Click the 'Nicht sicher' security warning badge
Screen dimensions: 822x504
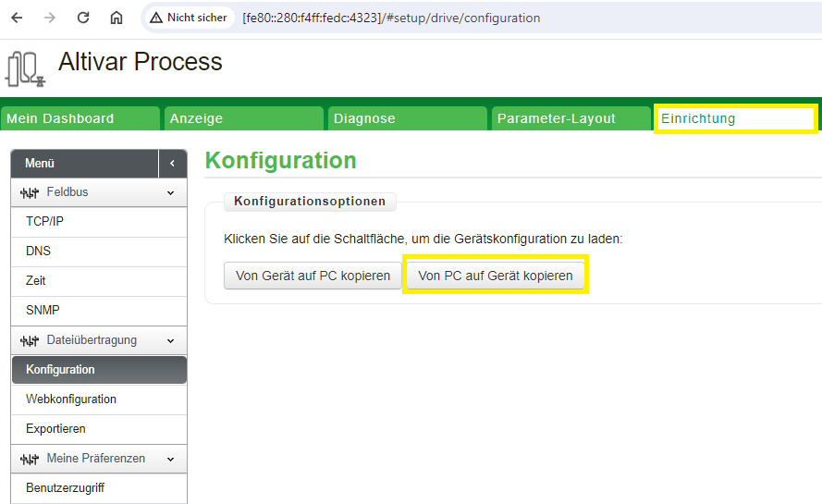189,18
